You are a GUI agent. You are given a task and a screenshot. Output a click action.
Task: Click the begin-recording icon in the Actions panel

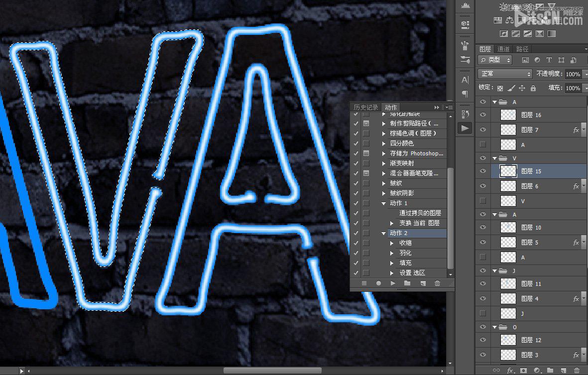(379, 283)
